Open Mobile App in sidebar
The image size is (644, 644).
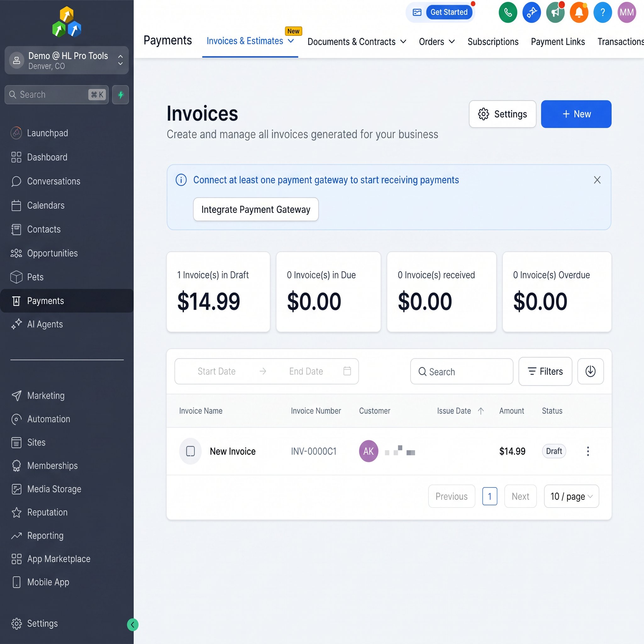40,582
